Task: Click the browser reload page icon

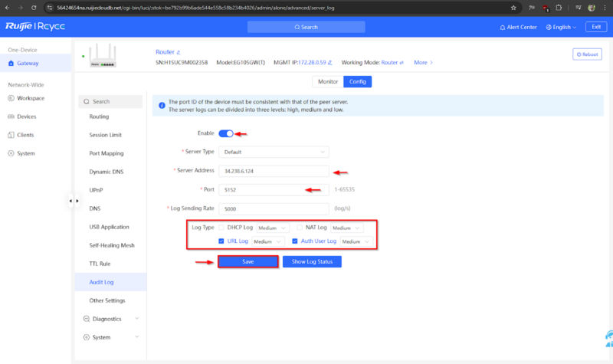Action: point(34,7)
